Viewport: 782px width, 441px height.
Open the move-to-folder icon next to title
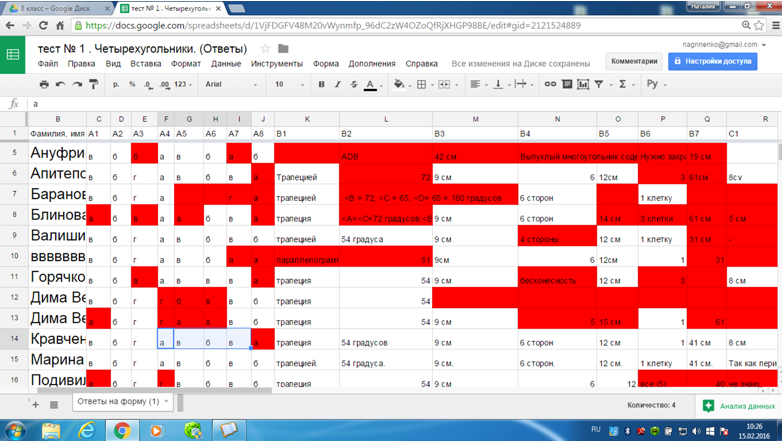[284, 48]
